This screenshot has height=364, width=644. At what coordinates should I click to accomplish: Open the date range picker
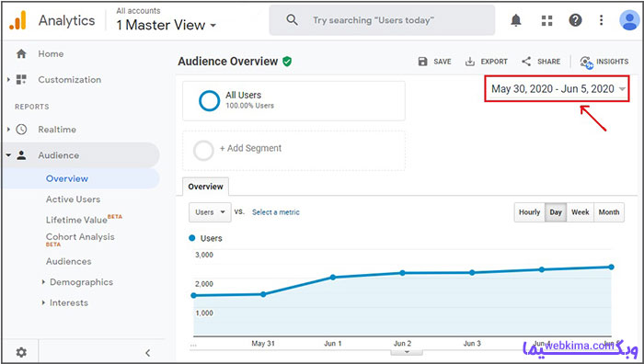pyautogui.click(x=557, y=88)
